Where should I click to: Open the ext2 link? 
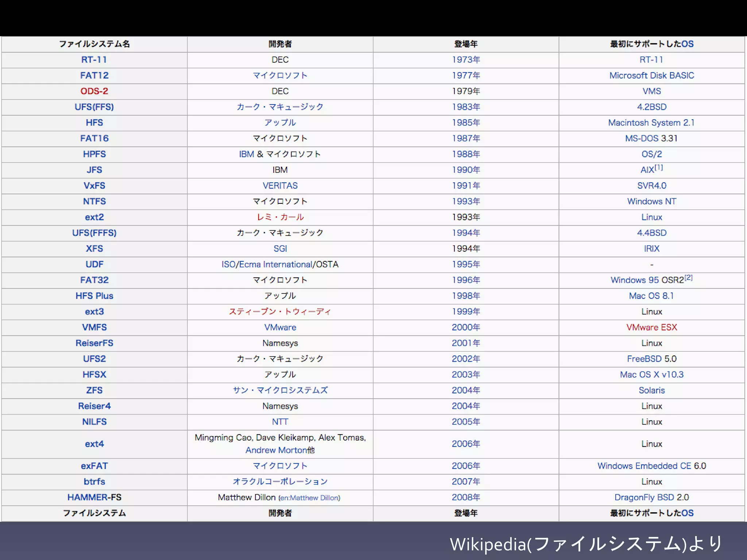[94, 217]
